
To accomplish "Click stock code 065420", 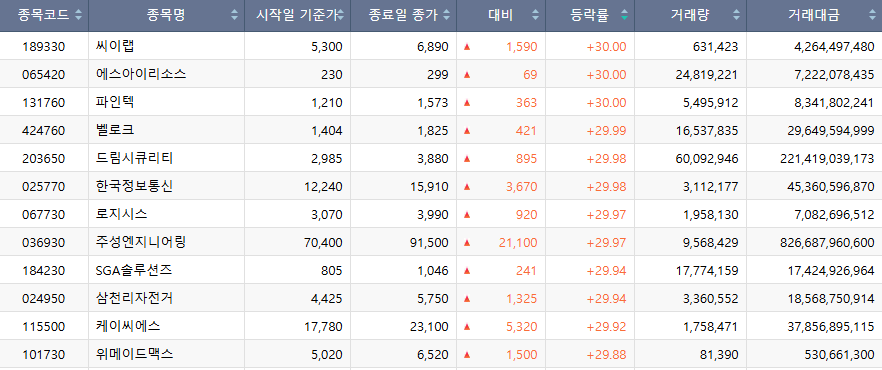I will 44,75.
